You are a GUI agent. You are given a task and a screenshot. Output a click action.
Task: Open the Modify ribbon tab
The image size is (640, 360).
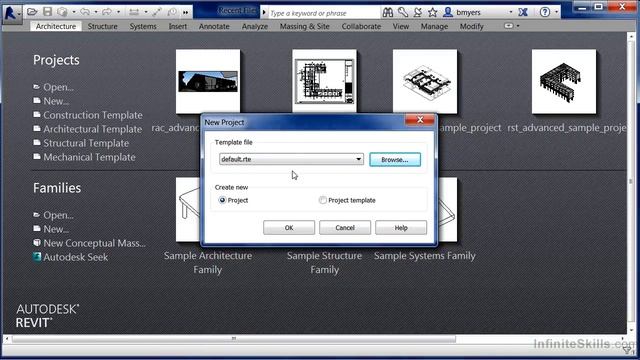click(x=471, y=26)
